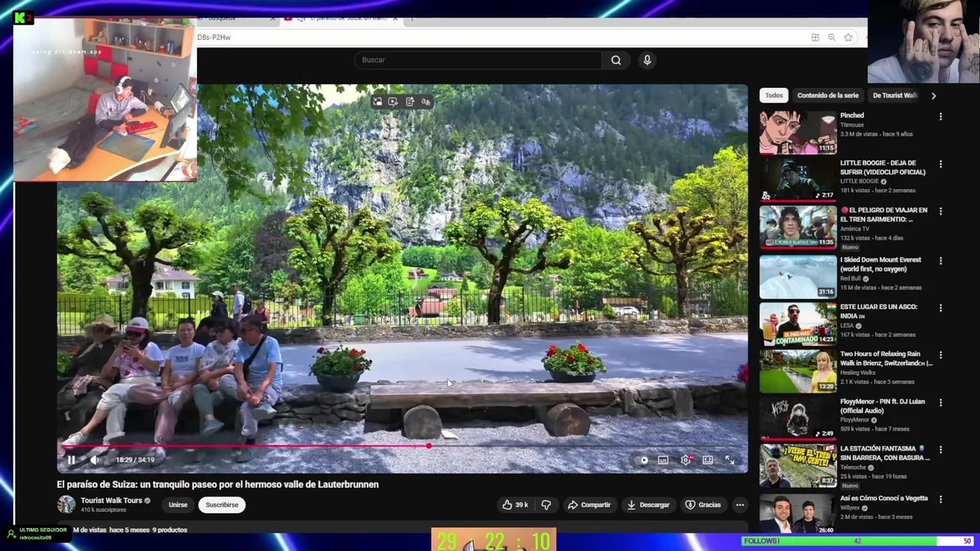Screen dimensions: 980x551
Task: Open options for FloyyMenor - PIN video
Action: tap(941, 403)
